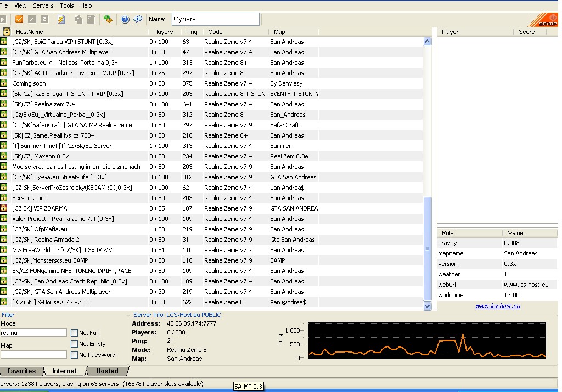Click the grey Refresh Server toolbar icon
This screenshot has width=562, height=392.
pos(44,19)
